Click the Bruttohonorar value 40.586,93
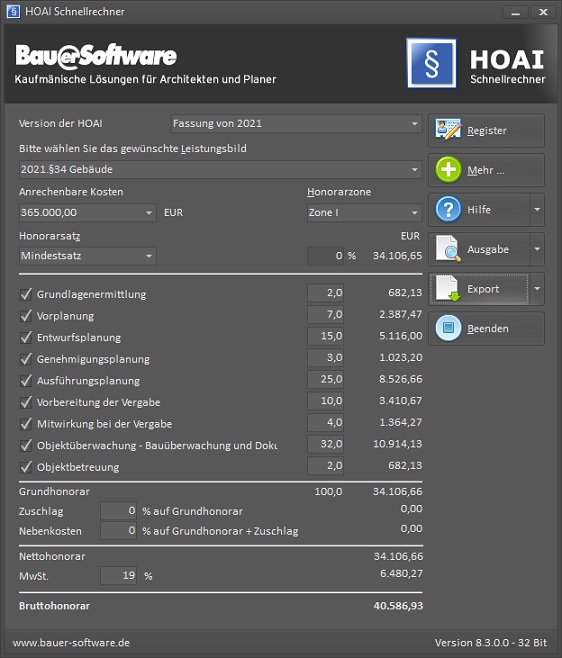The height and width of the screenshot is (658, 562). pos(398,606)
